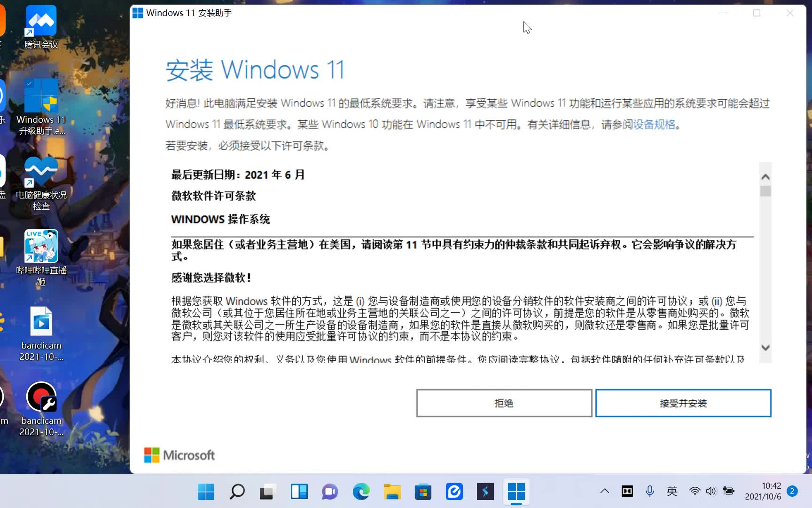This screenshot has height=508, width=812.
Task: Select Windows 11 升级助手 desktop icon
Action: [41, 107]
